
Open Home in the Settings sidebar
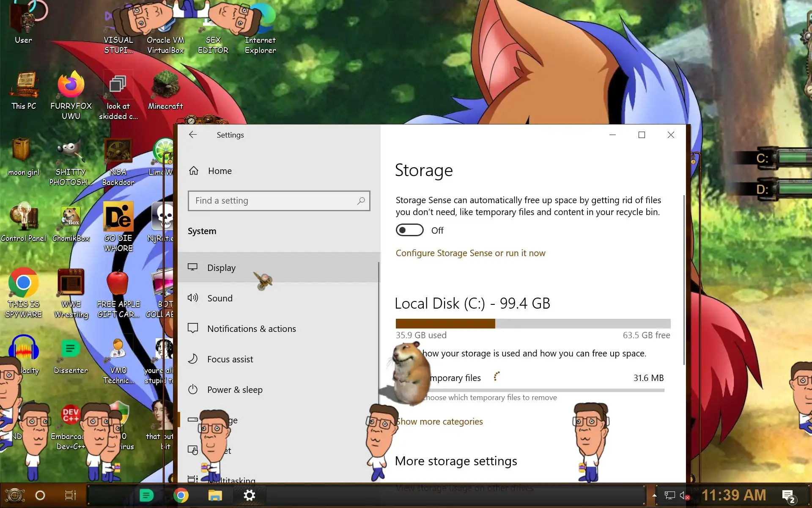219,171
